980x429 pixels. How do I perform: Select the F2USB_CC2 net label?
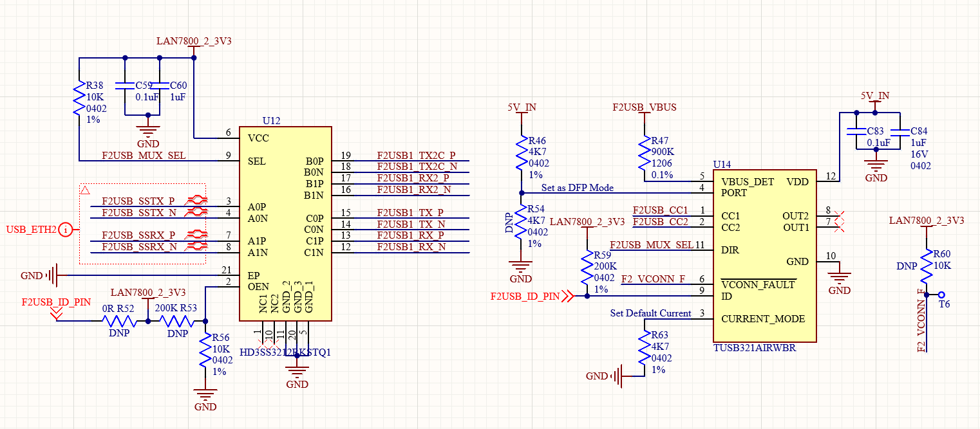(x=660, y=222)
